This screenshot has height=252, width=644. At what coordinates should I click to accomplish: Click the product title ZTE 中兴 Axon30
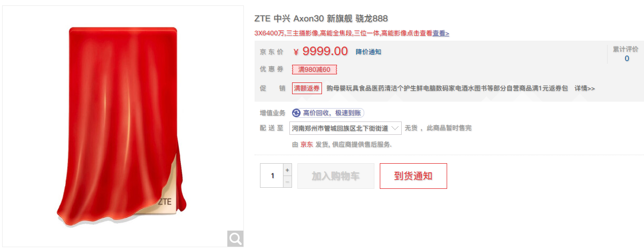[328, 19]
